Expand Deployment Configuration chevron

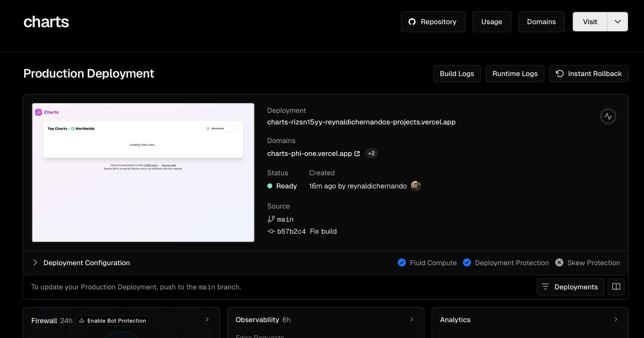click(x=35, y=263)
